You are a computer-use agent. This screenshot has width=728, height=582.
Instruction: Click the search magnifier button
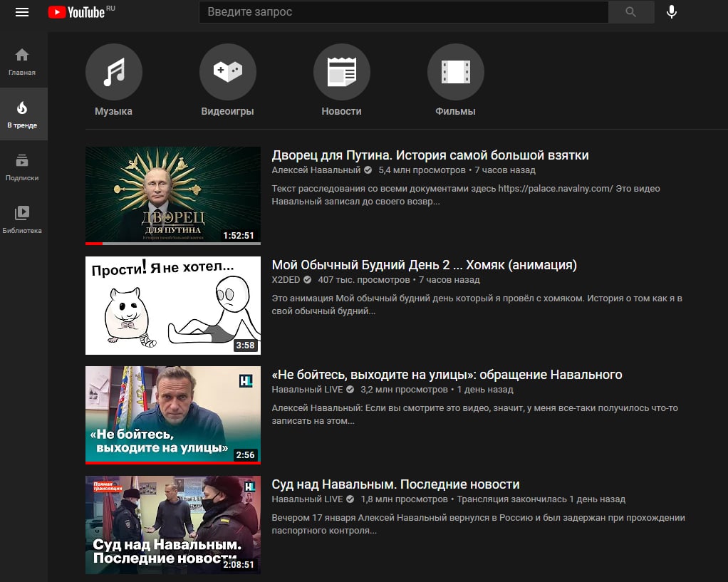tap(630, 12)
